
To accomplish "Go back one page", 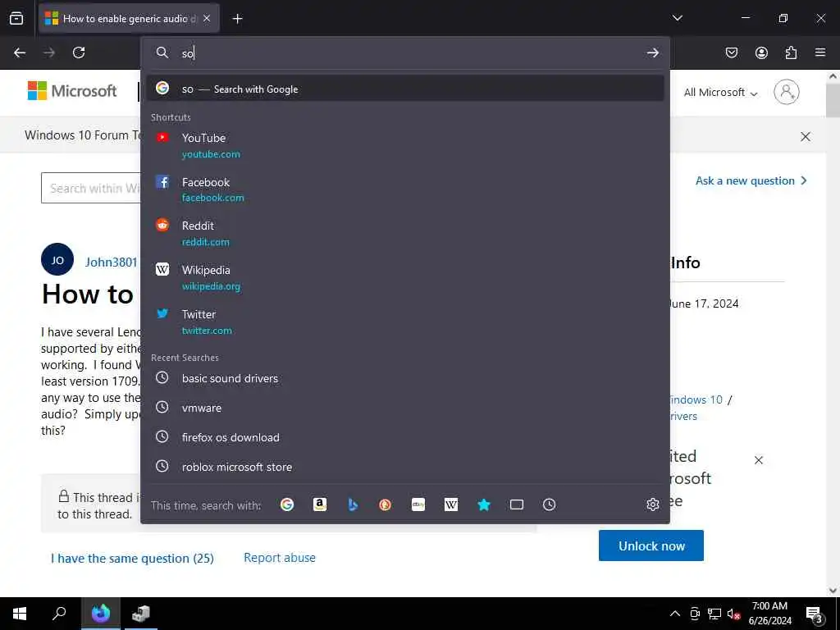I will click(20, 52).
